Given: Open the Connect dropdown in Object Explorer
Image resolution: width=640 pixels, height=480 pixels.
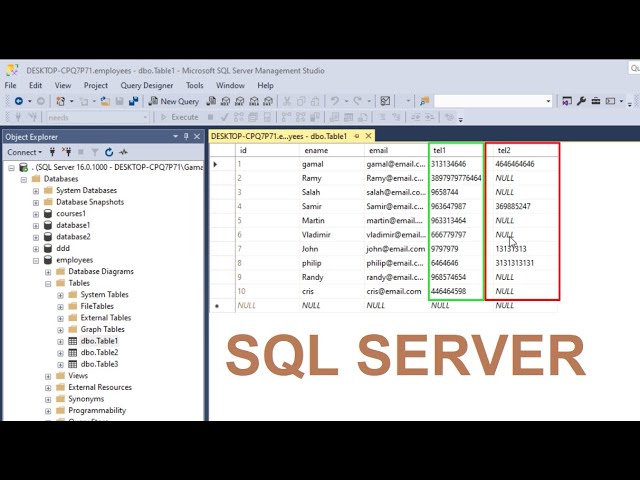Looking at the screenshot, I should (x=24, y=152).
